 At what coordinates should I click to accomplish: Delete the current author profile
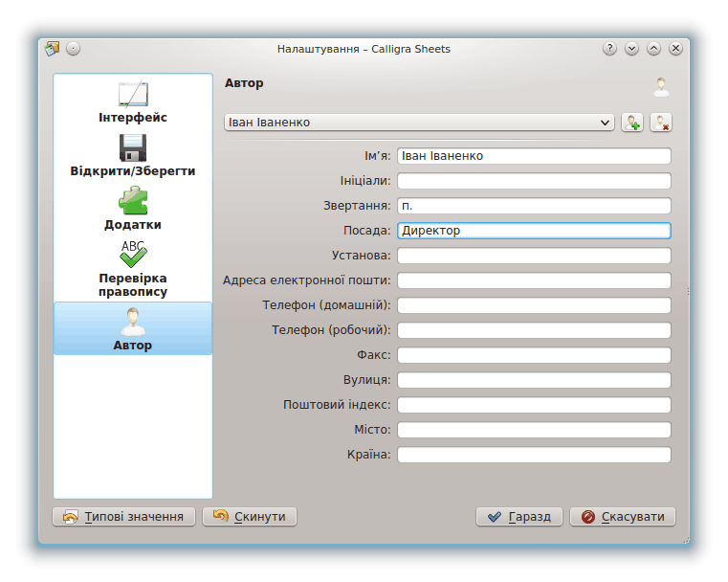(661, 123)
